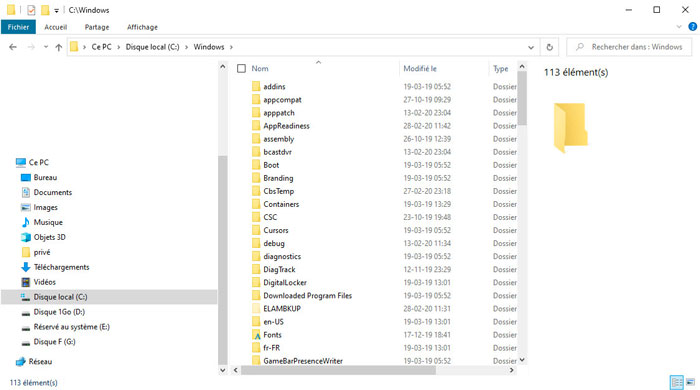Tick the select-all checkbox beside Nom

(x=242, y=68)
